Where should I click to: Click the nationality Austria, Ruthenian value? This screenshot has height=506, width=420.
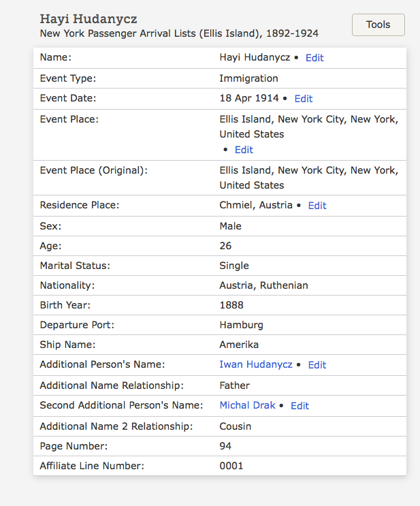[263, 285]
